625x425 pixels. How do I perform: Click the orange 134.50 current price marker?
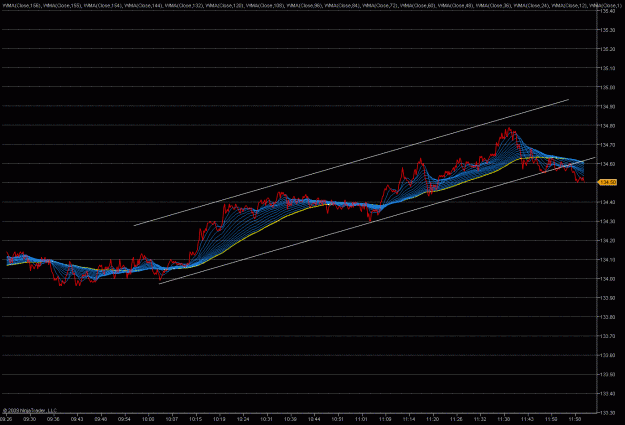click(607, 182)
